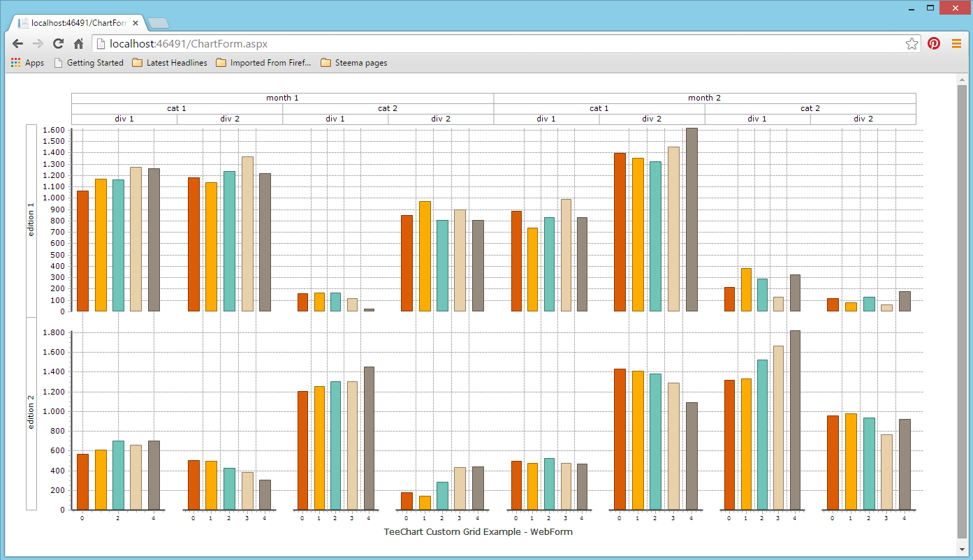973x560 pixels.
Task: Open the browser home page icon
Action: tap(79, 43)
